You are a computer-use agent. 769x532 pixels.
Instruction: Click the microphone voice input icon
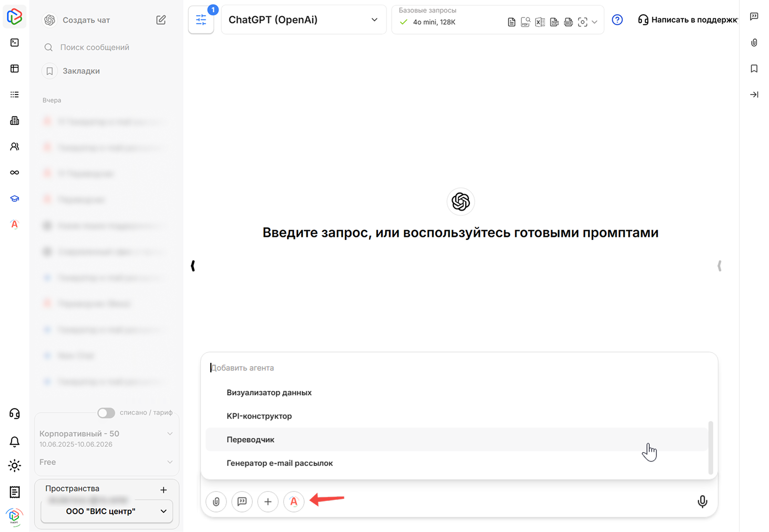point(702,502)
